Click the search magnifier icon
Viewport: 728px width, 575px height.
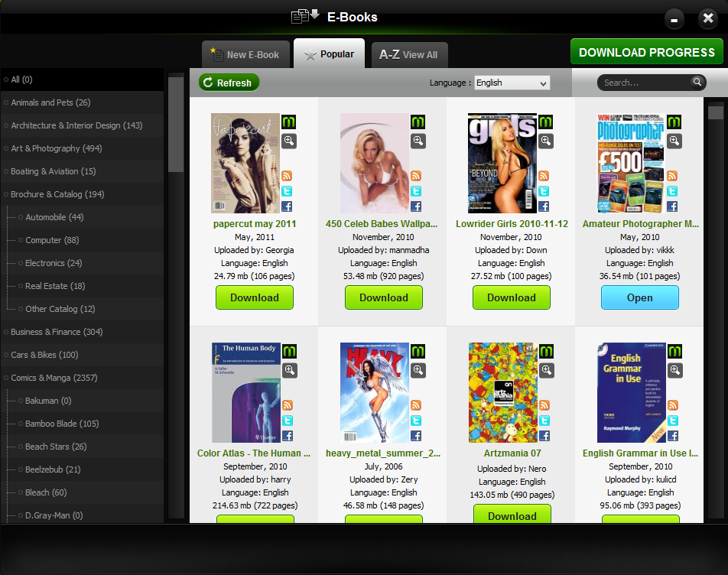pos(697,82)
